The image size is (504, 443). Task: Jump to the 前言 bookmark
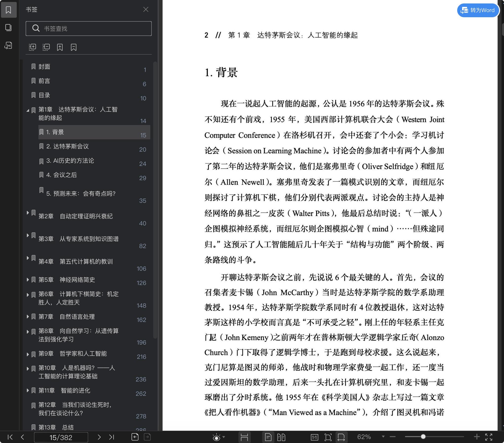coord(44,81)
